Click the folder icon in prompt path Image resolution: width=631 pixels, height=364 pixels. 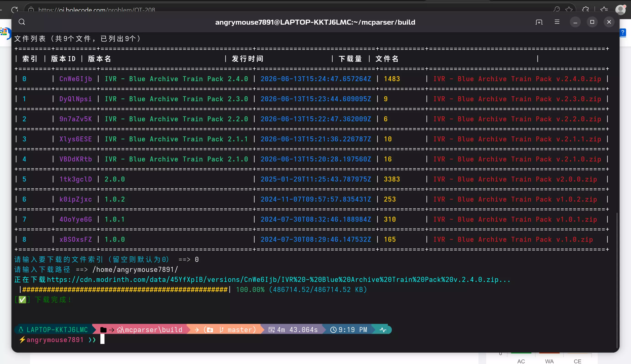pyautogui.click(x=103, y=330)
